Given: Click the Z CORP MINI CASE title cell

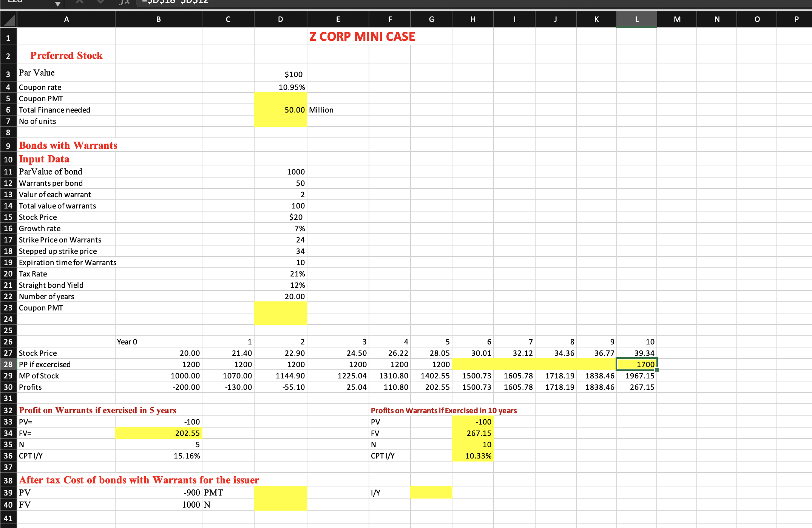Looking at the screenshot, I should coord(362,37).
